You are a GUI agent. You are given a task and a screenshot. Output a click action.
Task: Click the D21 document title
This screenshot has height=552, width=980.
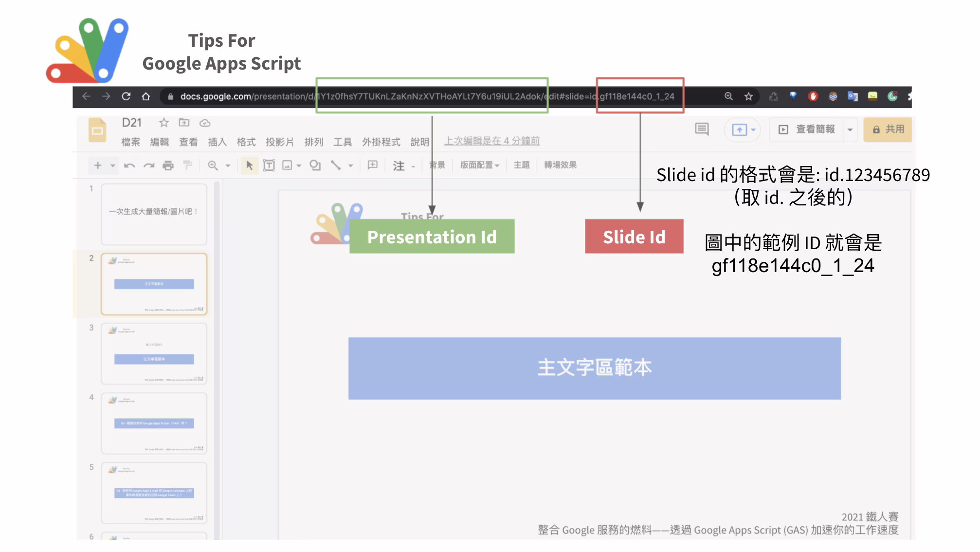pyautogui.click(x=131, y=123)
